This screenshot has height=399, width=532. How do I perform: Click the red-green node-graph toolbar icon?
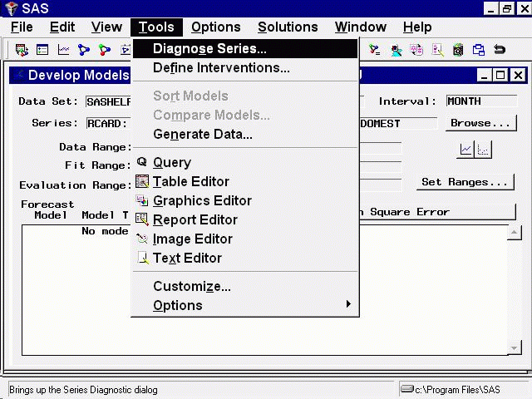tap(105, 50)
